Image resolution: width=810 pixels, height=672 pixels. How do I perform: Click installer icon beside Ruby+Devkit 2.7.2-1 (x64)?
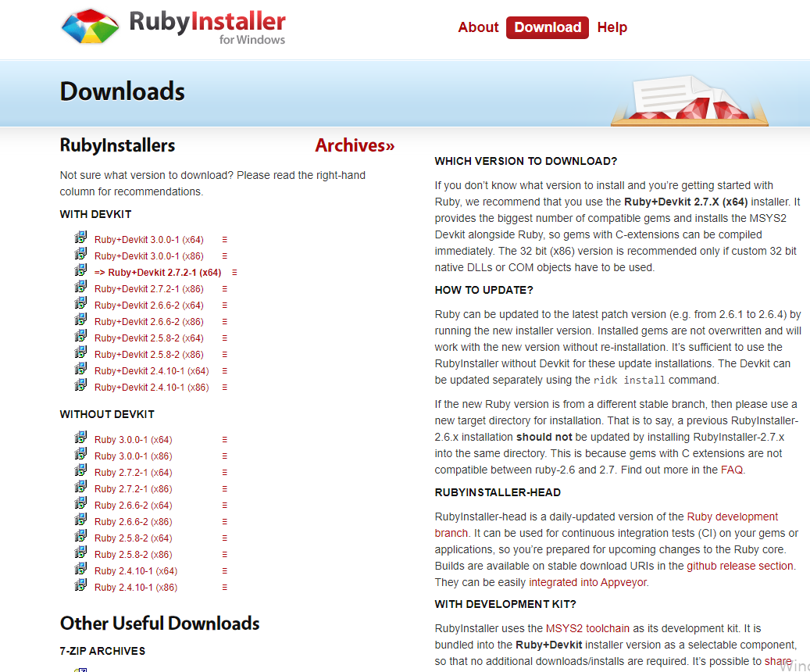(80, 270)
